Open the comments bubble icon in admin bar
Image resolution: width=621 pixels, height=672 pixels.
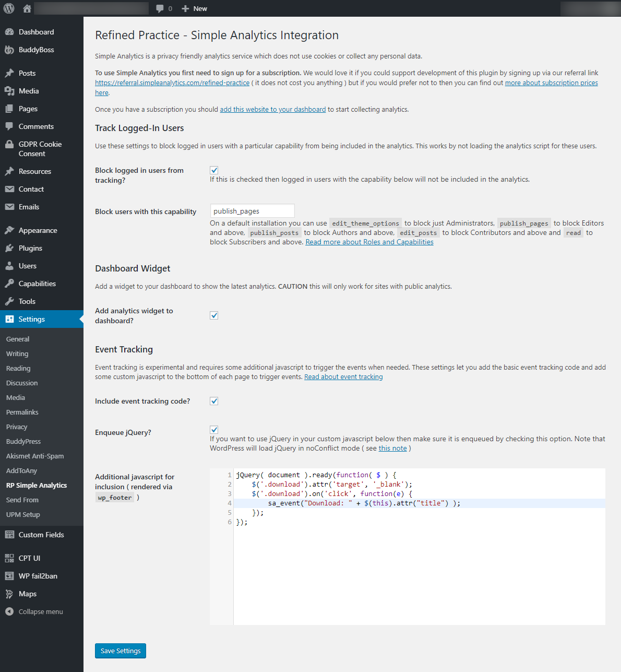[x=160, y=8]
